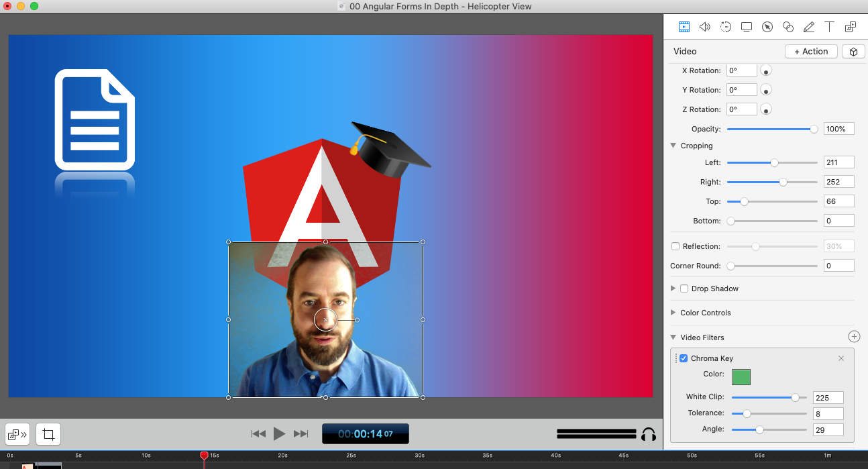Click the headphones audio icon
This screenshot has width=868, height=469.
click(x=648, y=434)
